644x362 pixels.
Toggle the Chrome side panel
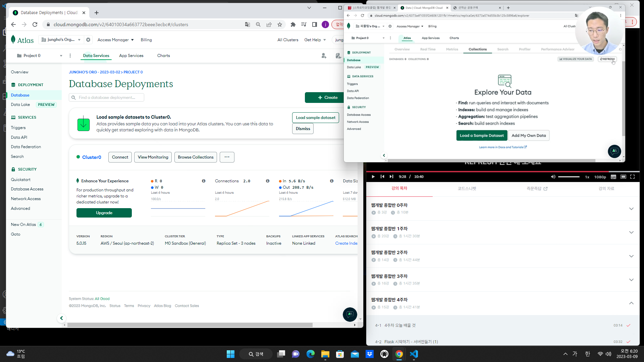click(315, 24)
